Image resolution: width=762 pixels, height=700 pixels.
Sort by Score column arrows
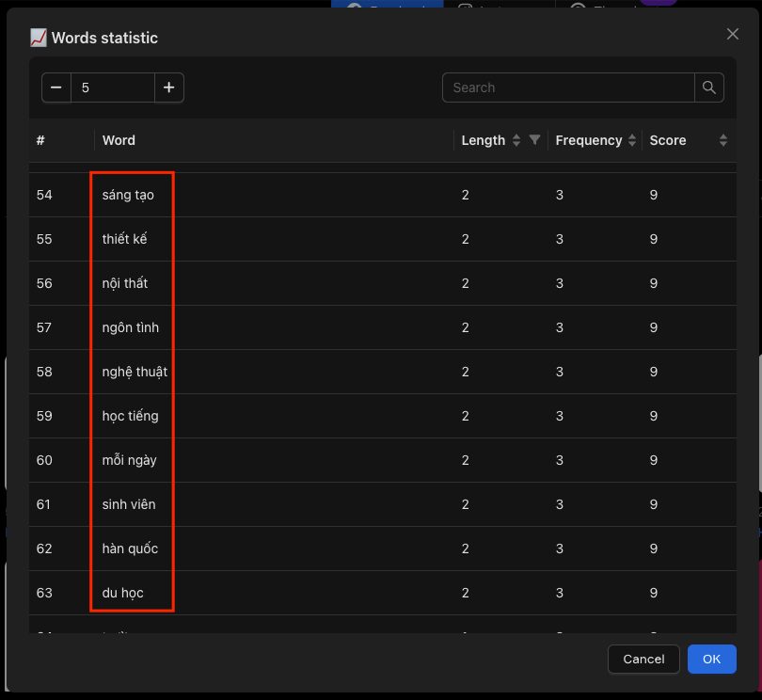click(723, 140)
